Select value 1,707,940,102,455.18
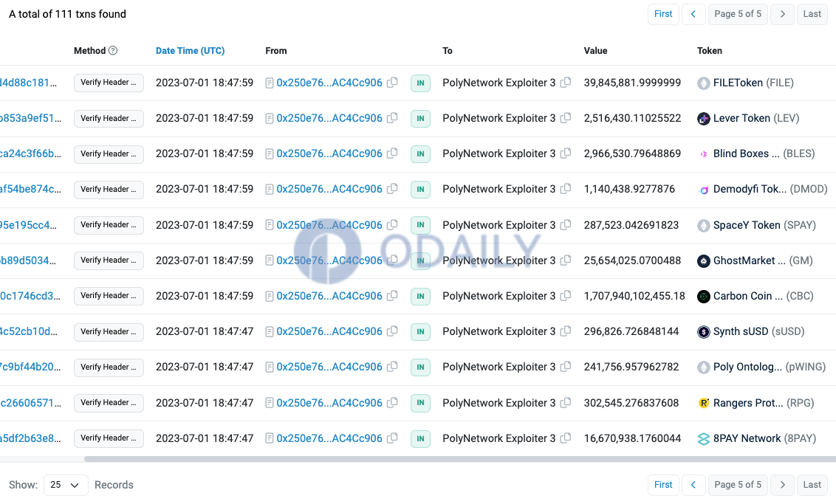 [634, 296]
